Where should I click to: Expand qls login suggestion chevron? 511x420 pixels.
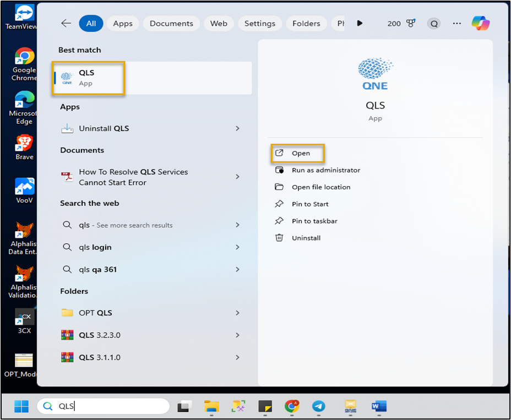[237, 247]
